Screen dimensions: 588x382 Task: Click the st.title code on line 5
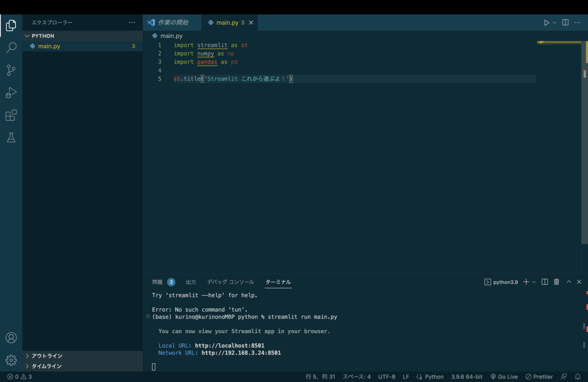click(233, 79)
